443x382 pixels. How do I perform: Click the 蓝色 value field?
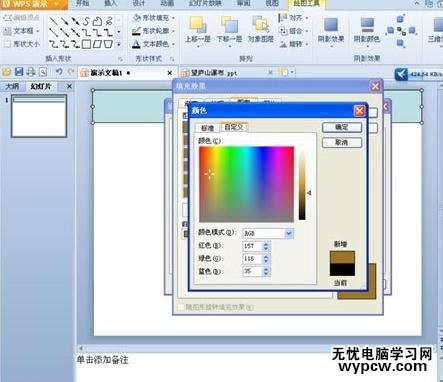tap(252, 271)
